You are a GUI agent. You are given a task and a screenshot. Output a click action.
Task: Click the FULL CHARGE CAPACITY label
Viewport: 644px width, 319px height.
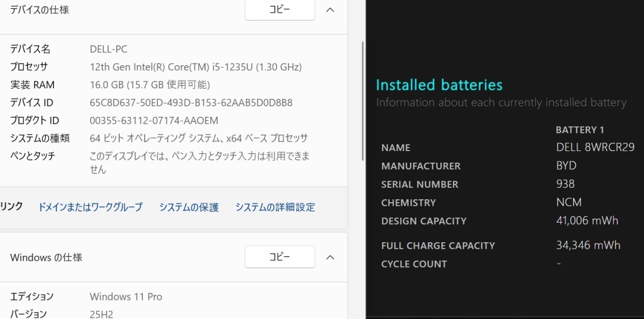pyautogui.click(x=438, y=246)
